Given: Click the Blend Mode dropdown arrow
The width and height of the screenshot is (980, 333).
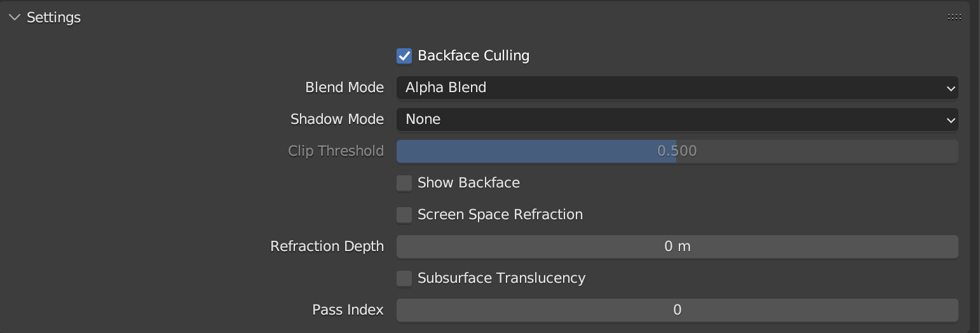Looking at the screenshot, I should coord(950,88).
